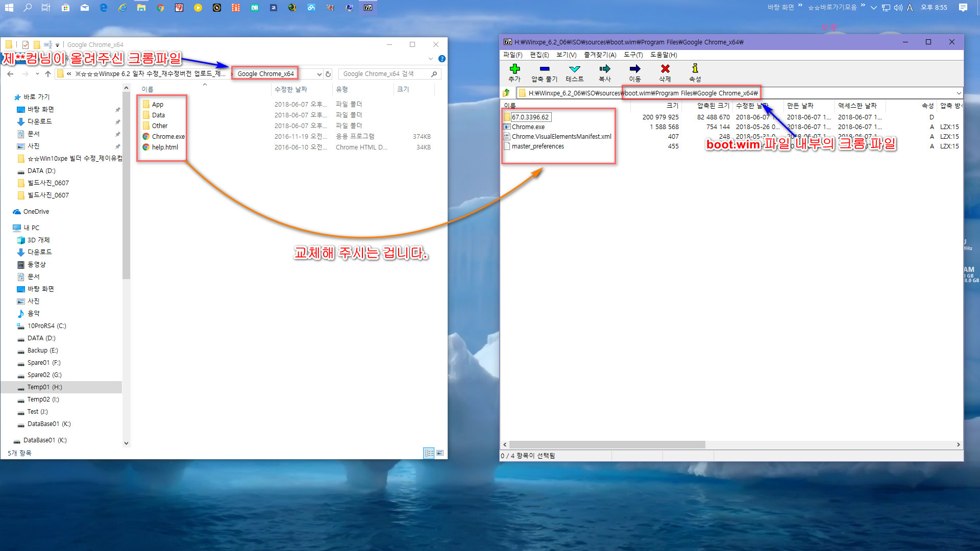980x551 pixels.
Task: Sort 7-Zip list by 액세스한 날짜 column
Action: tap(857, 106)
